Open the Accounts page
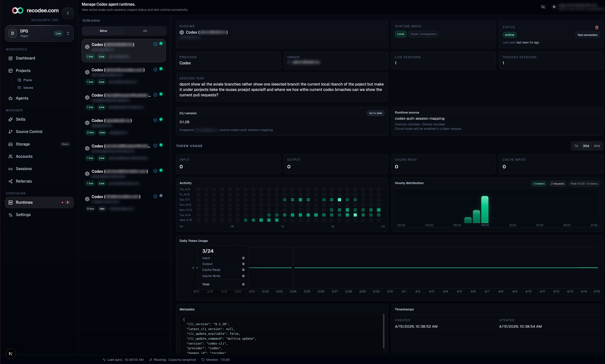The width and height of the screenshot is (605, 364). click(x=39, y=157)
